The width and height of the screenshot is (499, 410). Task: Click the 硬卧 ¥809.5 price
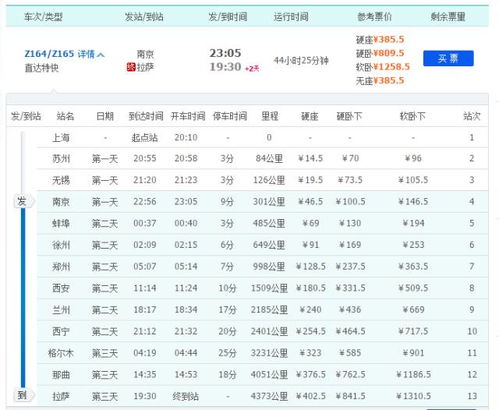point(380,53)
